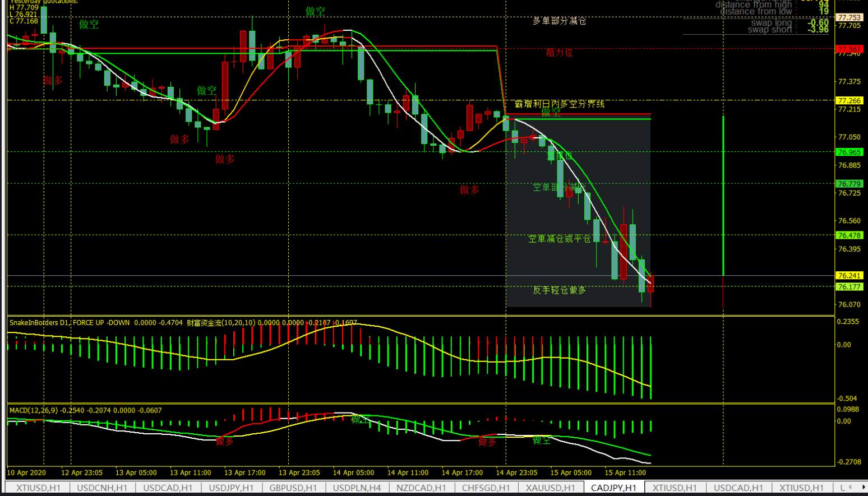
Task: Click the 'C 77.168' quotation text
Action: click(x=24, y=21)
